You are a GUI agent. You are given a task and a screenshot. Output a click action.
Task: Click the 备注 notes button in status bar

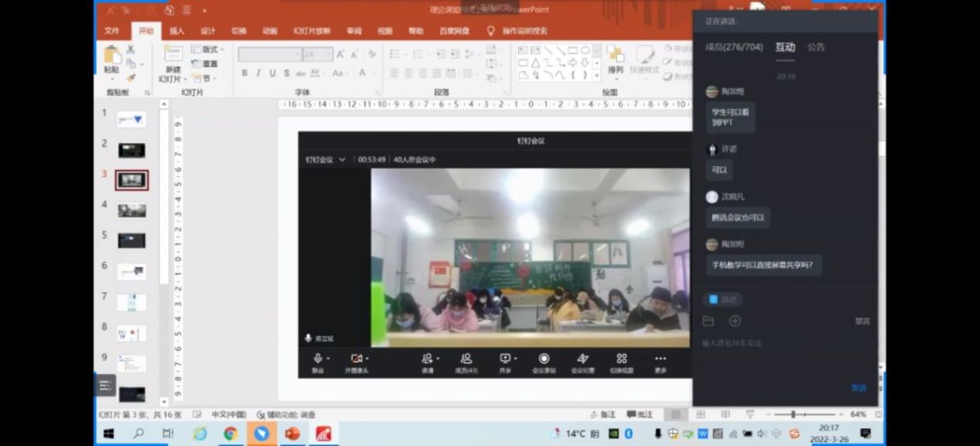tap(603, 414)
